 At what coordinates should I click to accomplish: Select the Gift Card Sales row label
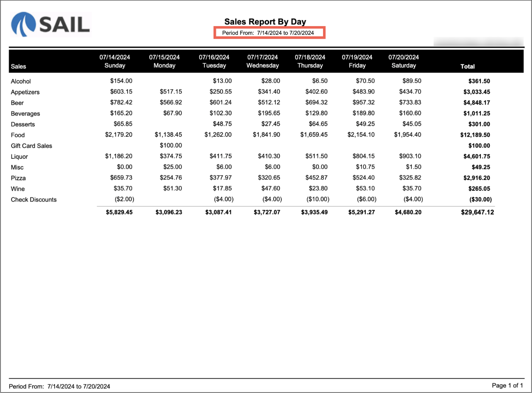tap(31, 146)
